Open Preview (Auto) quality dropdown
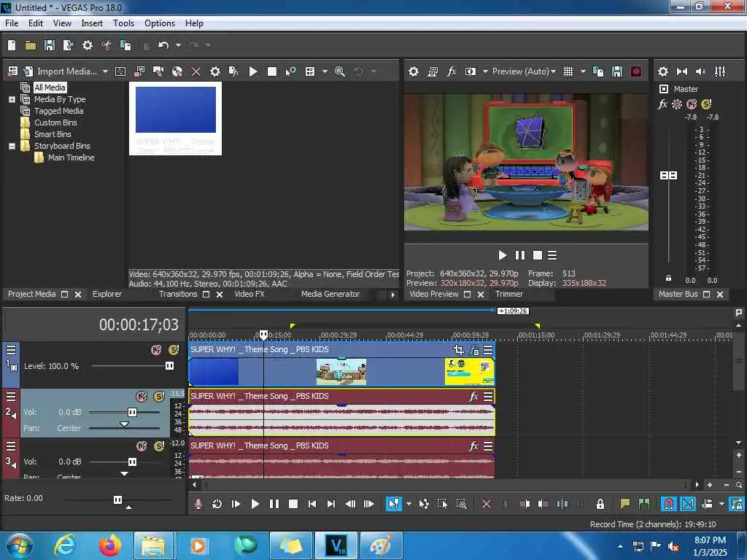This screenshot has height=560, width=747. (524, 71)
